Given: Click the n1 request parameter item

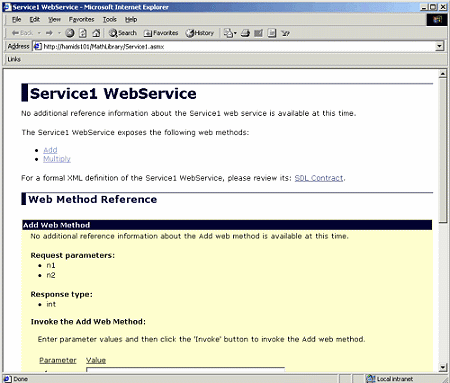Looking at the screenshot, I should (51, 265).
